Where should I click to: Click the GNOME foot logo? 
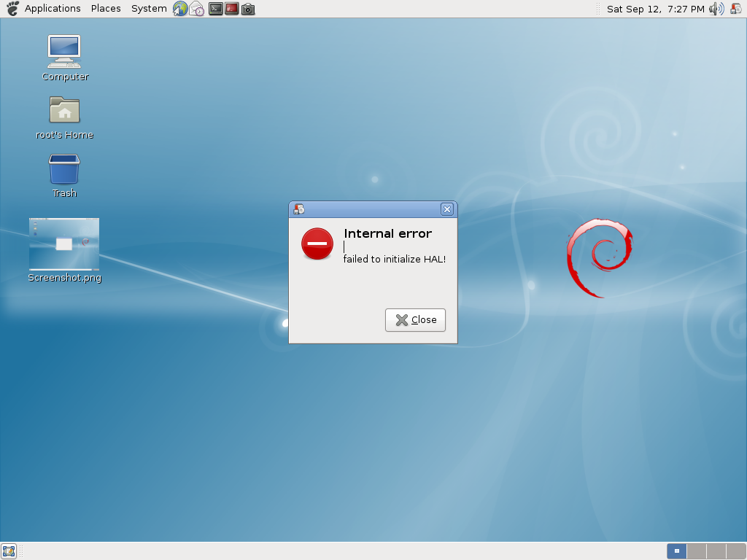point(12,9)
